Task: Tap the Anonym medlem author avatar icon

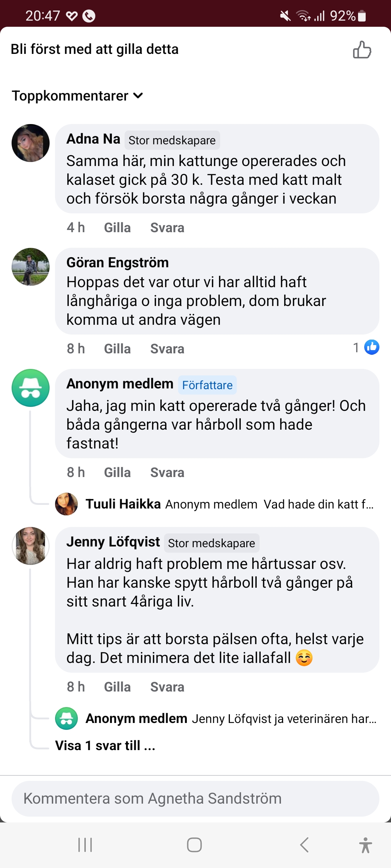Action: [31, 388]
